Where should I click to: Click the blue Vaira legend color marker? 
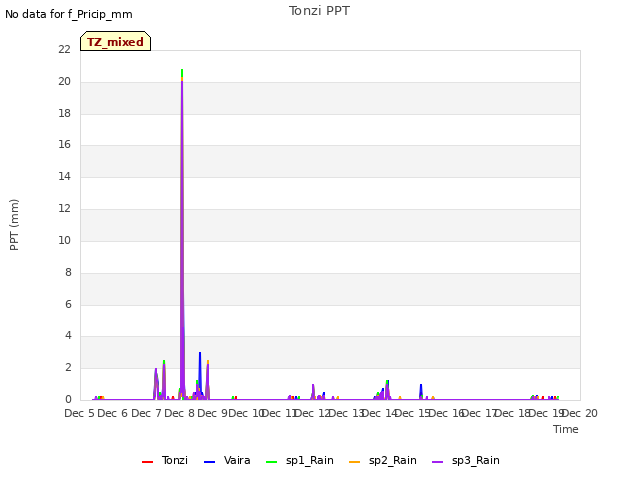coord(209,462)
